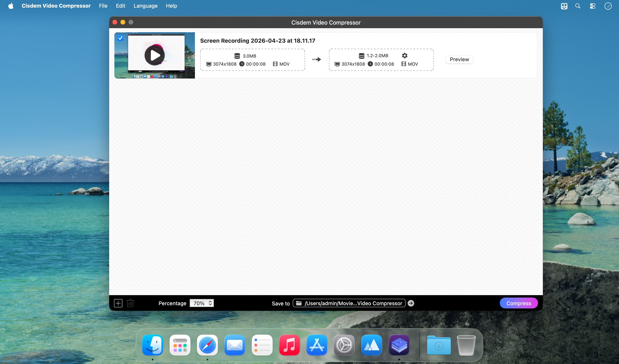This screenshot has width=619, height=364.
Task: Click the Preview button
Action: tap(459, 59)
